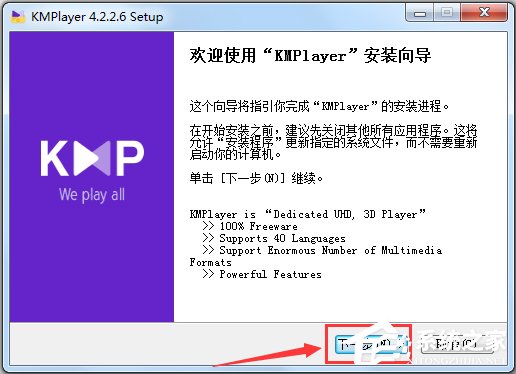Click the text '100% Freeware'
Viewport: 516px width, 374px height.
click(x=258, y=226)
